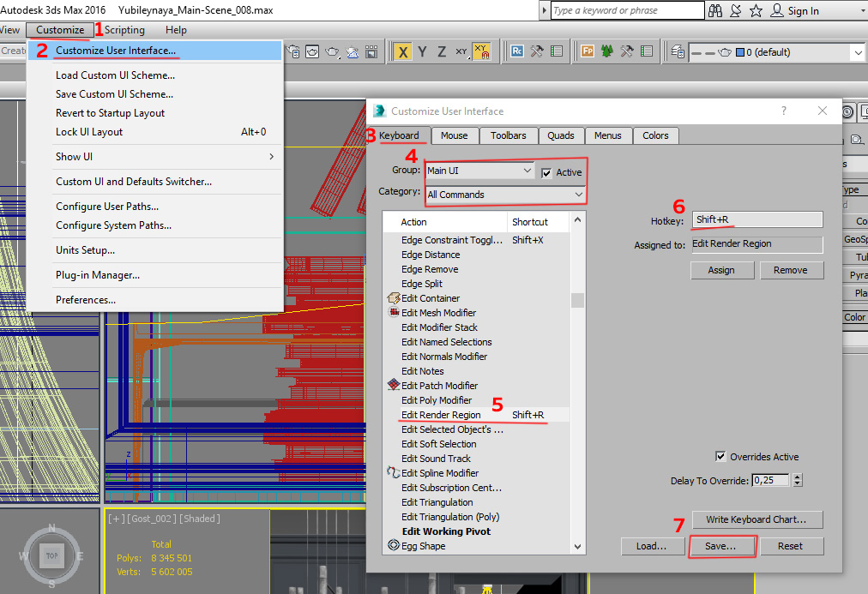Uncheck the Active checkbox
The image size is (868, 594).
546,173
